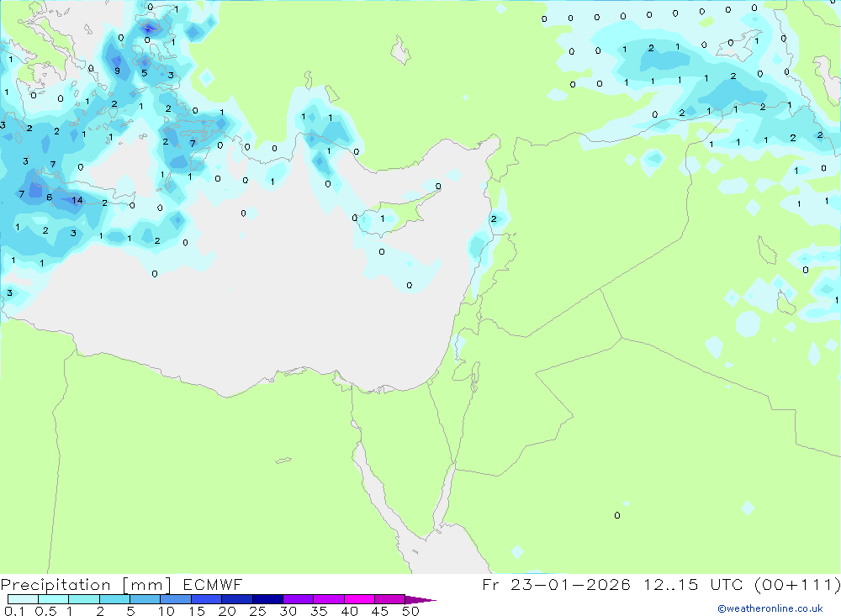Click the 'Fr 23-01-2026' date text

pyautogui.click(x=556, y=584)
